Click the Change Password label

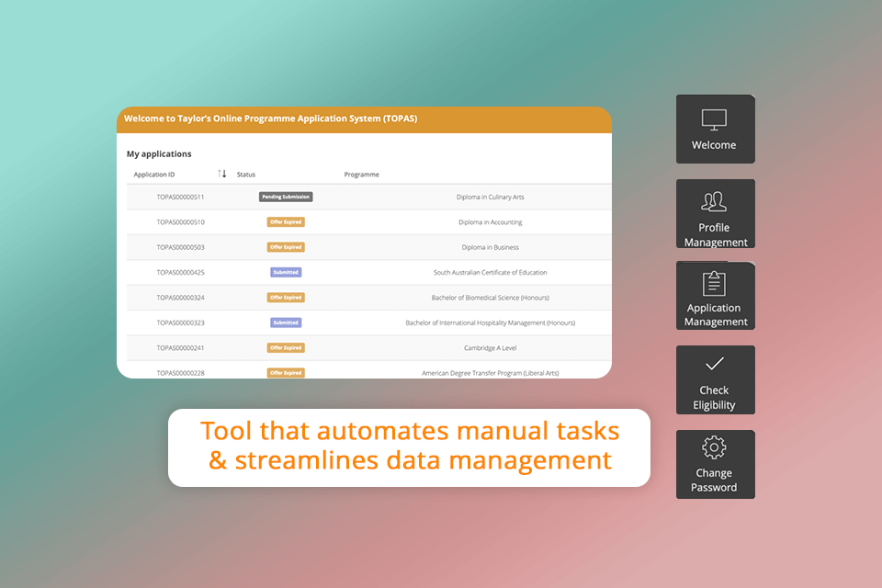pyautogui.click(x=714, y=481)
